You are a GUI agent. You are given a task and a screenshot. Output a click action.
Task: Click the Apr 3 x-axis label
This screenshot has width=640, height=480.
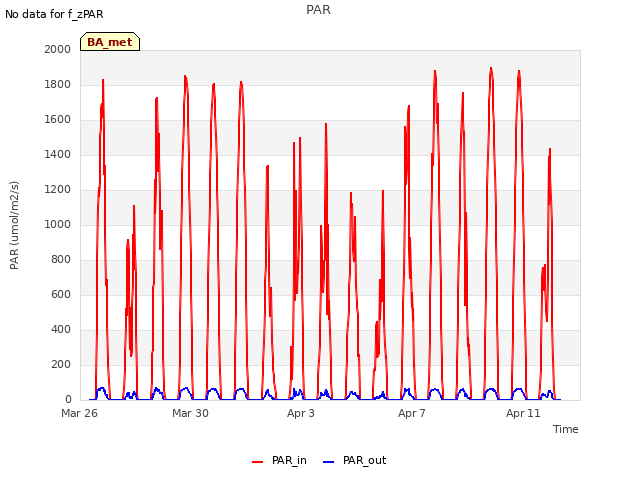301,413
